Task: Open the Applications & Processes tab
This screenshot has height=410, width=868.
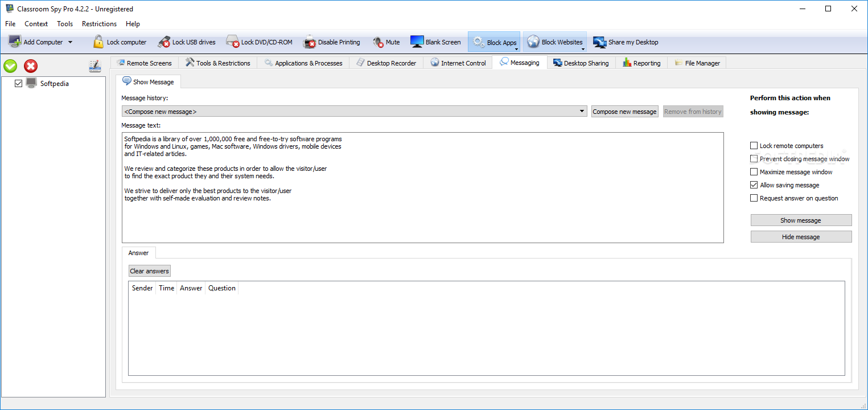Action: (303, 63)
